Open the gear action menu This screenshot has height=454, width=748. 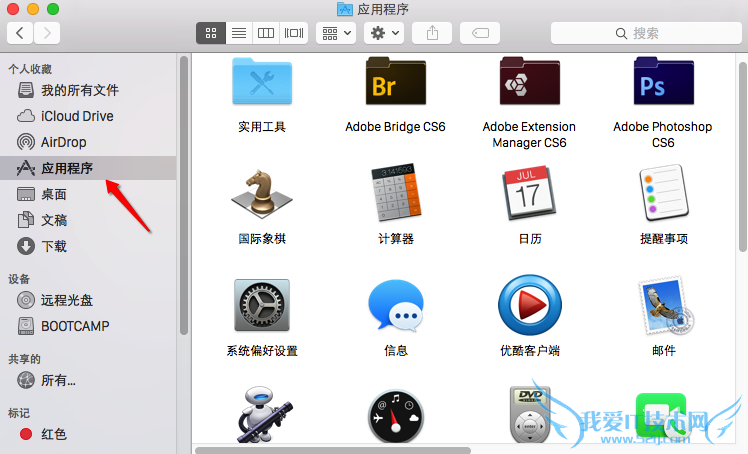click(384, 33)
